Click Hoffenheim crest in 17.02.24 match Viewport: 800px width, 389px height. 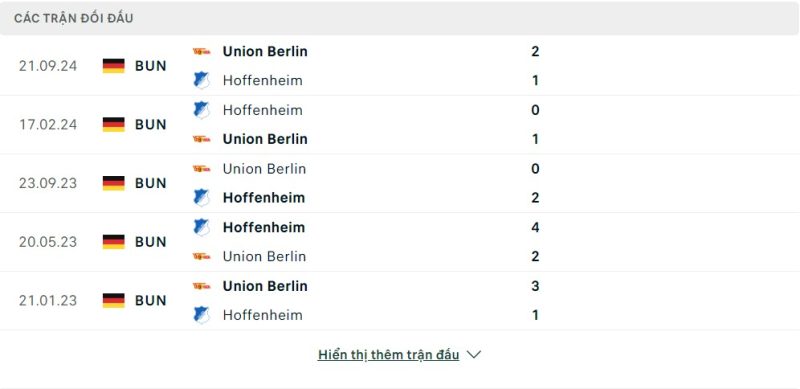pyautogui.click(x=202, y=110)
